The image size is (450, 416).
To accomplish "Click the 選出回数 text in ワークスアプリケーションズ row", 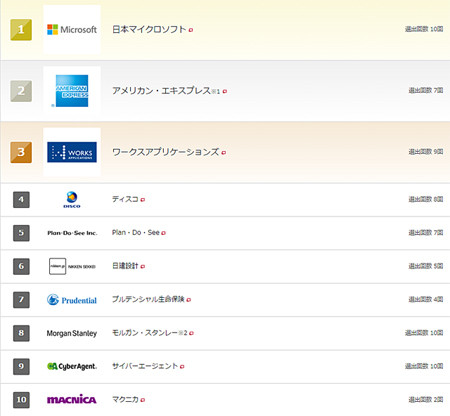I will pyautogui.click(x=426, y=152).
